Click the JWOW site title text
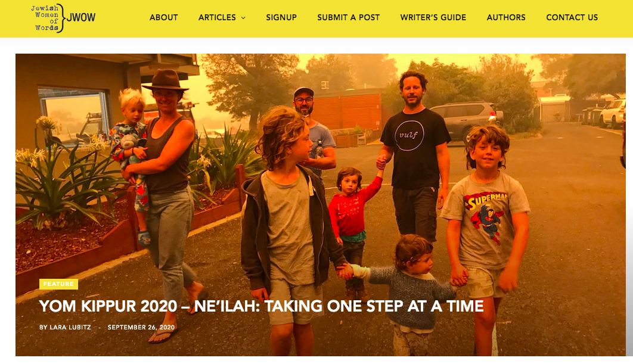This screenshot has width=633, height=364. pyautogui.click(x=81, y=17)
